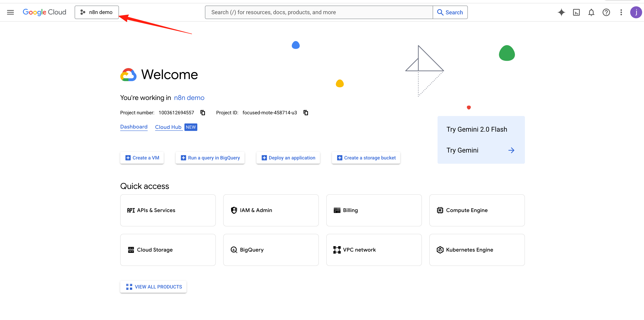Focus the resources search field

tap(319, 12)
